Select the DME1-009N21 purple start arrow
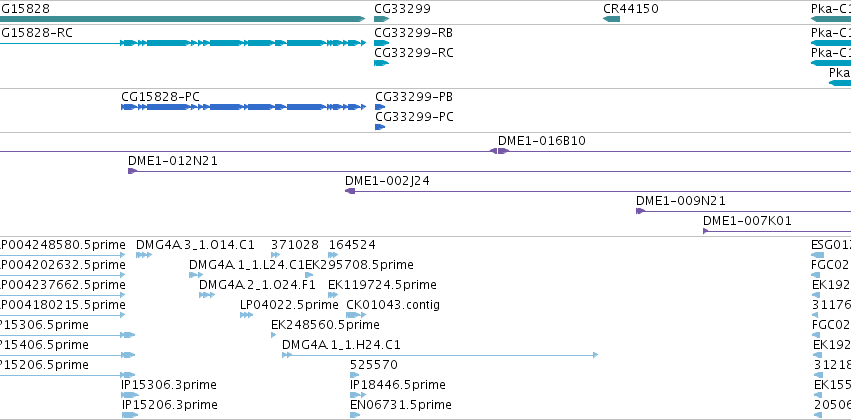851x420 pixels. [640, 211]
